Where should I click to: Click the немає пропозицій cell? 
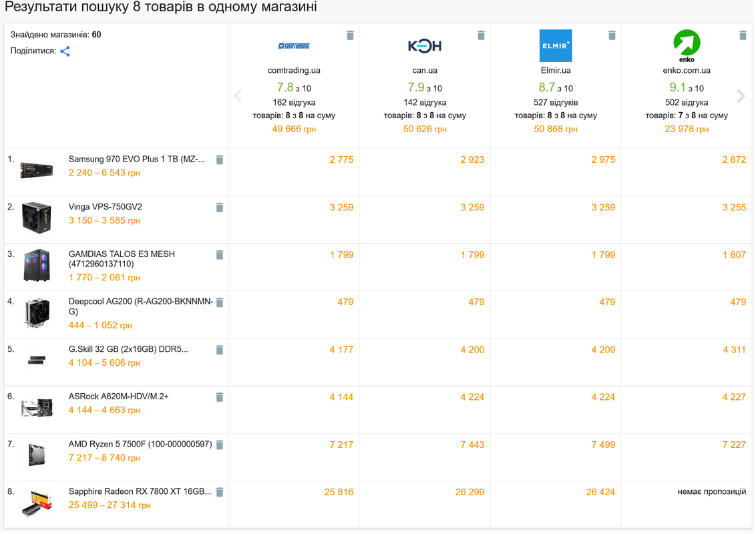[x=713, y=492]
